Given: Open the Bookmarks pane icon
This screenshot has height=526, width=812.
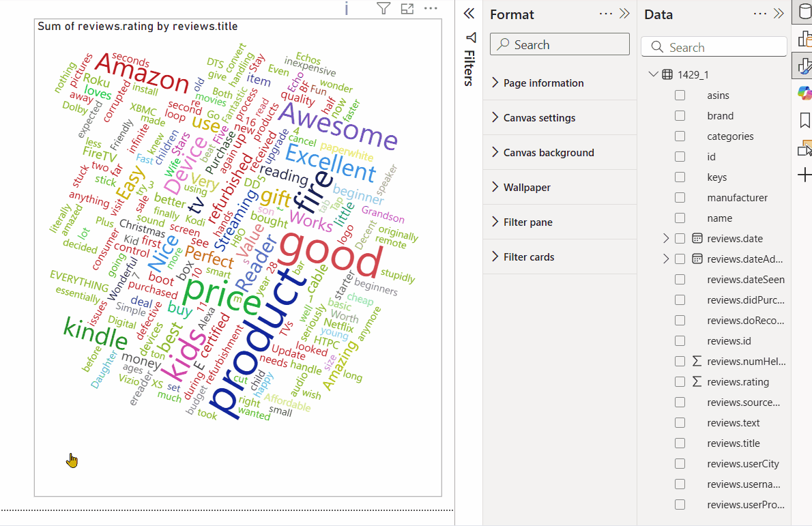Looking at the screenshot, I should click(804, 119).
